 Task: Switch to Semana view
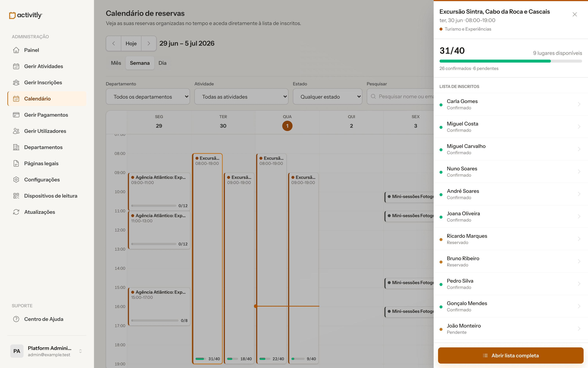pyautogui.click(x=140, y=63)
